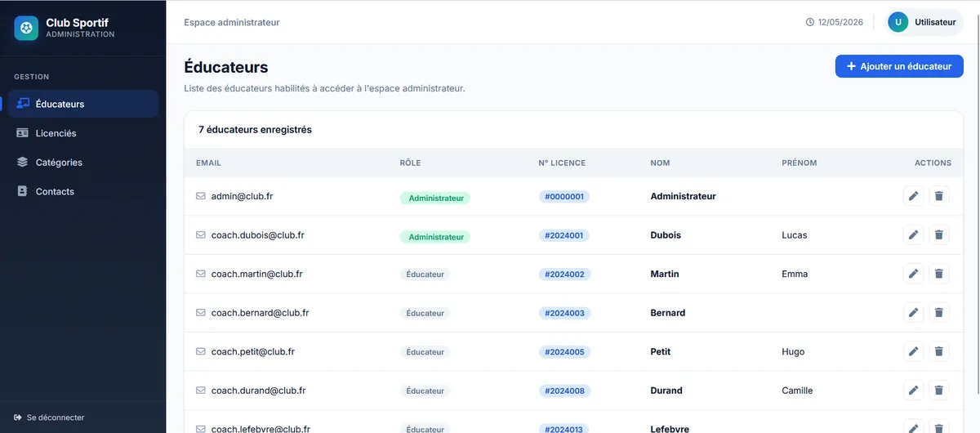980x433 pixels.
Task: Delete the Petit educator entry
Action: point(939,351)
